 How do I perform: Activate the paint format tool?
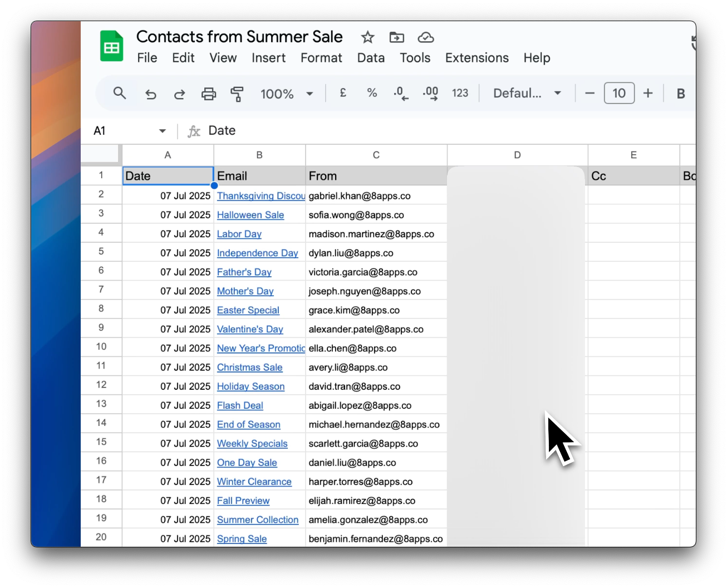point(237,94)
